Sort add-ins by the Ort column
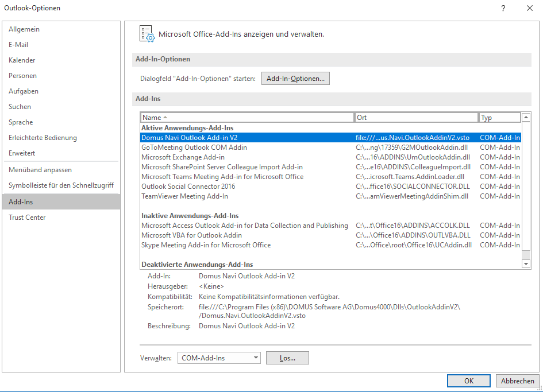 416,118
